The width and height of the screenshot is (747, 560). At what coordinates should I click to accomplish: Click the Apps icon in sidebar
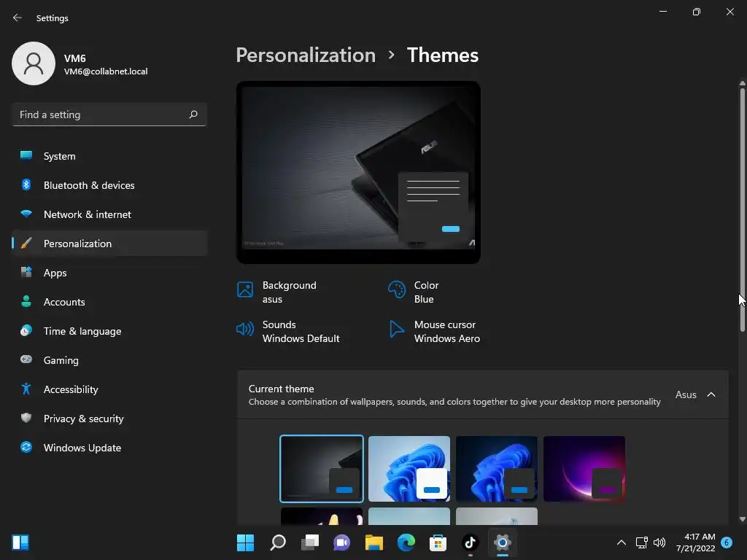26,272
